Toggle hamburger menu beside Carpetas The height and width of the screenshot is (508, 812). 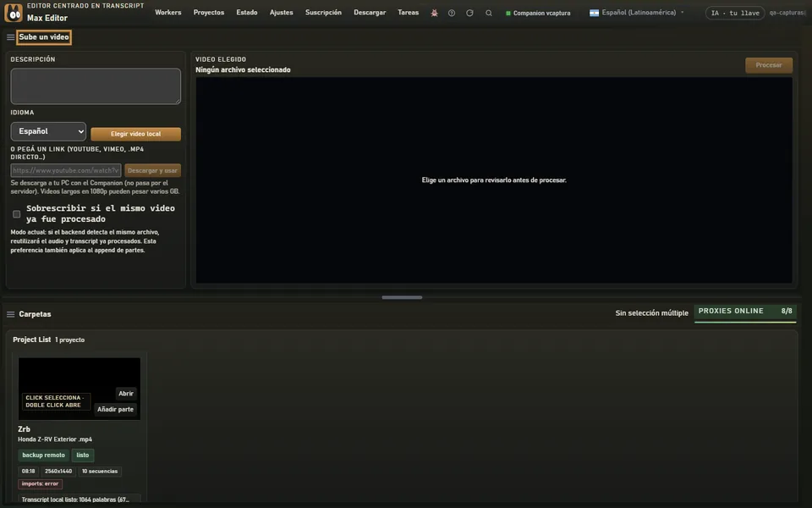tap(10, 314)
